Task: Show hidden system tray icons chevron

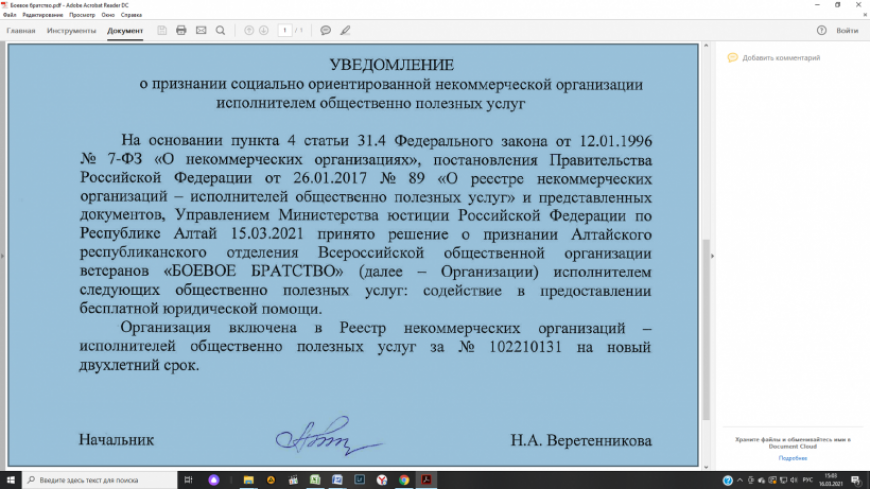Action: click(x=740, y=480)
